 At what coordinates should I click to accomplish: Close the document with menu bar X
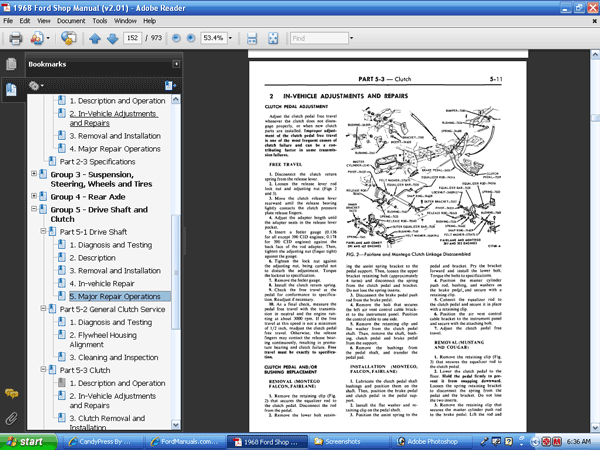pos(595,21)
